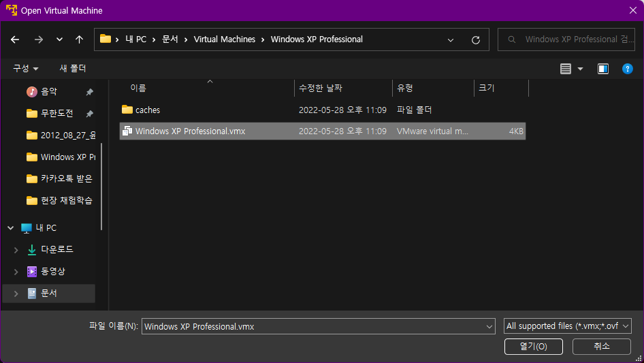Image resolution: width=644 pixels, height=363 pixels.
Task: Open address bar history dropdown
Action: [x=451, y=40]
